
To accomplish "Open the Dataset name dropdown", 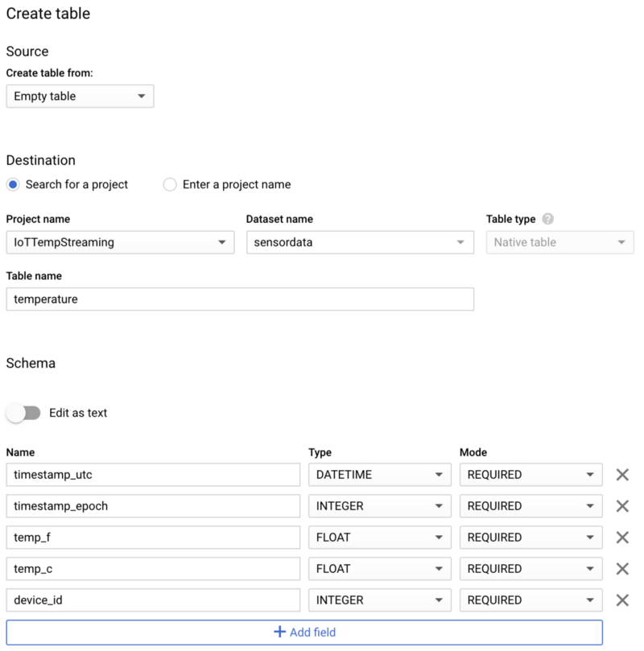I will (x=360, y=242).
